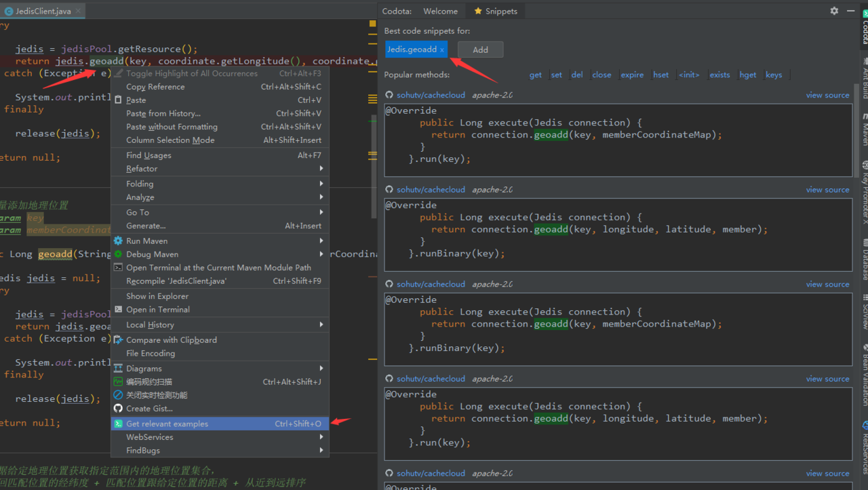Open the Codota panel settings gear
868x490 pixels.
[x=834, y=11]
